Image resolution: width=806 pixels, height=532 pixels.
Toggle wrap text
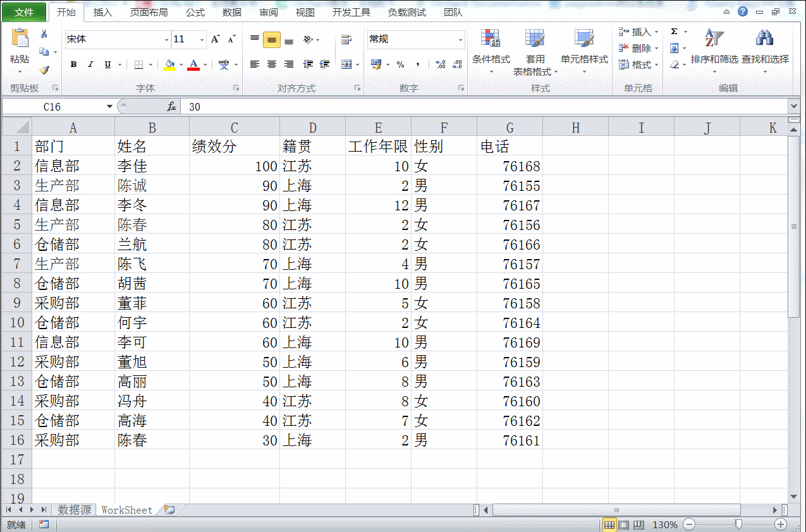point(346,40)
